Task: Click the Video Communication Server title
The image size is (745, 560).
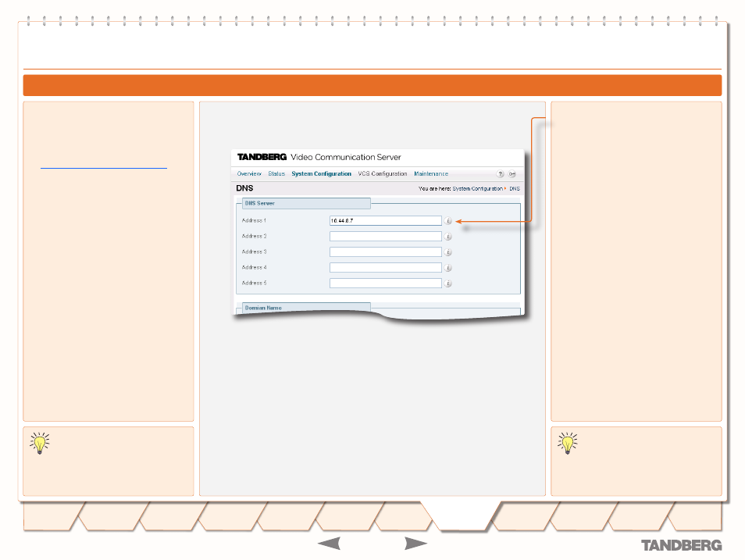Action: [346, 157]
